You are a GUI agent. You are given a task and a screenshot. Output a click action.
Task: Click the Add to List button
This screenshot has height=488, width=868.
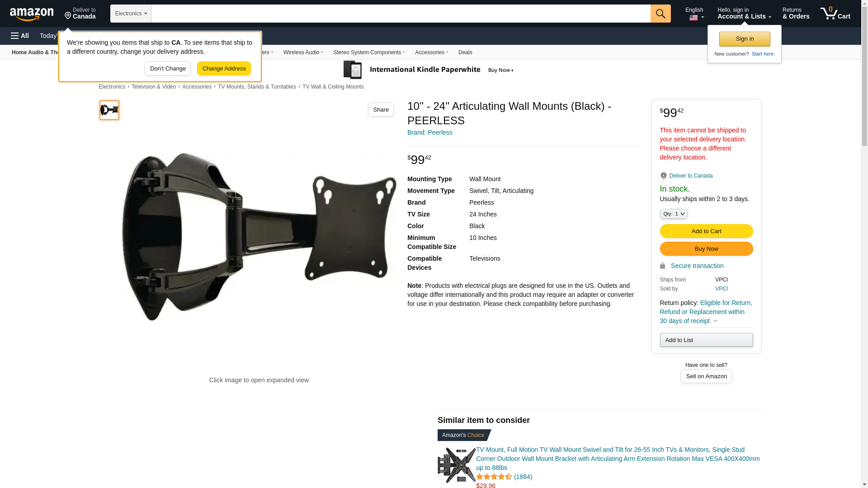tap(706, 340)
